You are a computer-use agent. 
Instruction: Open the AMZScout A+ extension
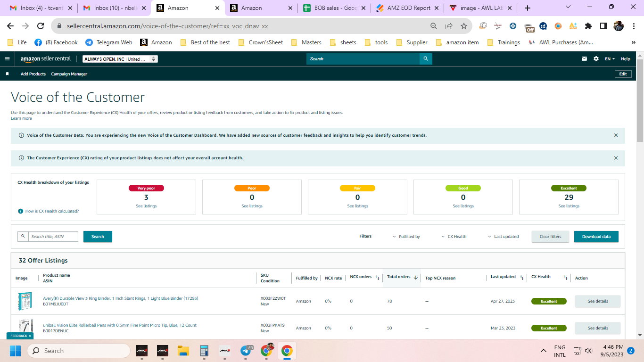(x=573, y=26)
